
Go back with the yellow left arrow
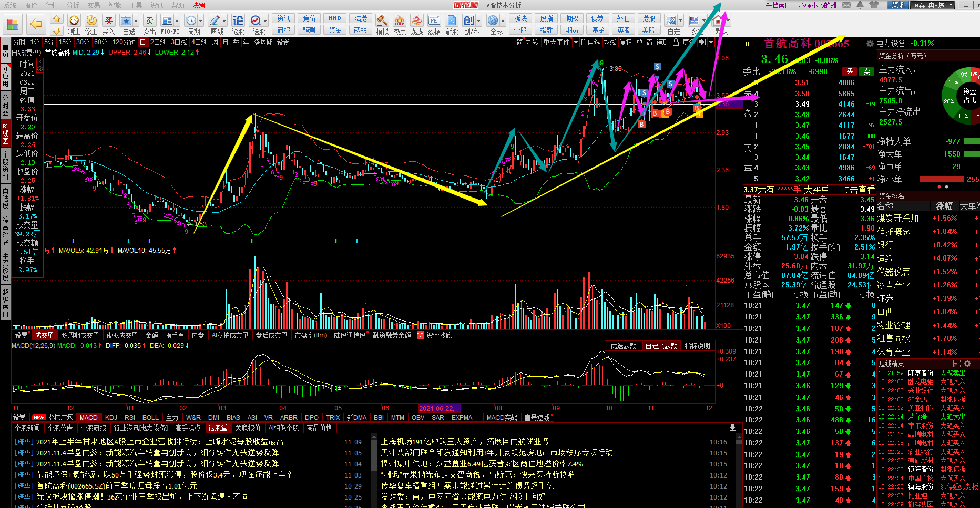[36, 24]
